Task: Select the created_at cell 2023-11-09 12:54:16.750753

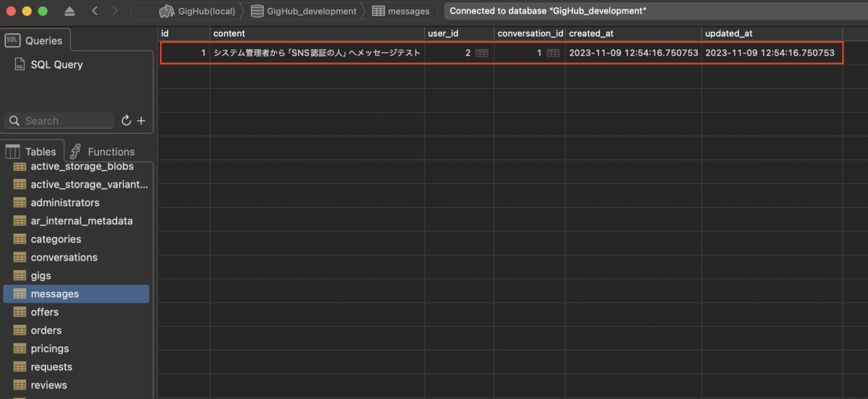Action: pos(634,53)
